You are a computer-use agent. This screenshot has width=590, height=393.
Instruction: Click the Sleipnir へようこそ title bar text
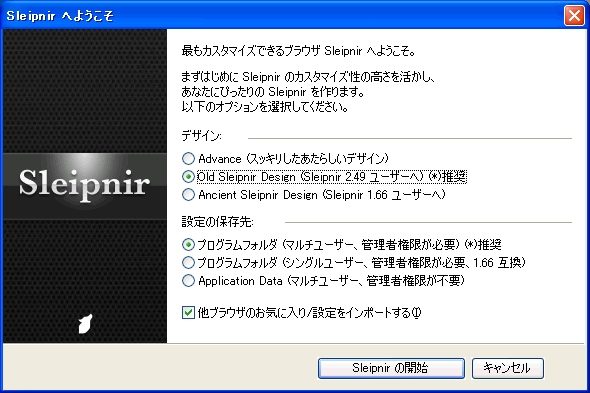tap(60, 16)
